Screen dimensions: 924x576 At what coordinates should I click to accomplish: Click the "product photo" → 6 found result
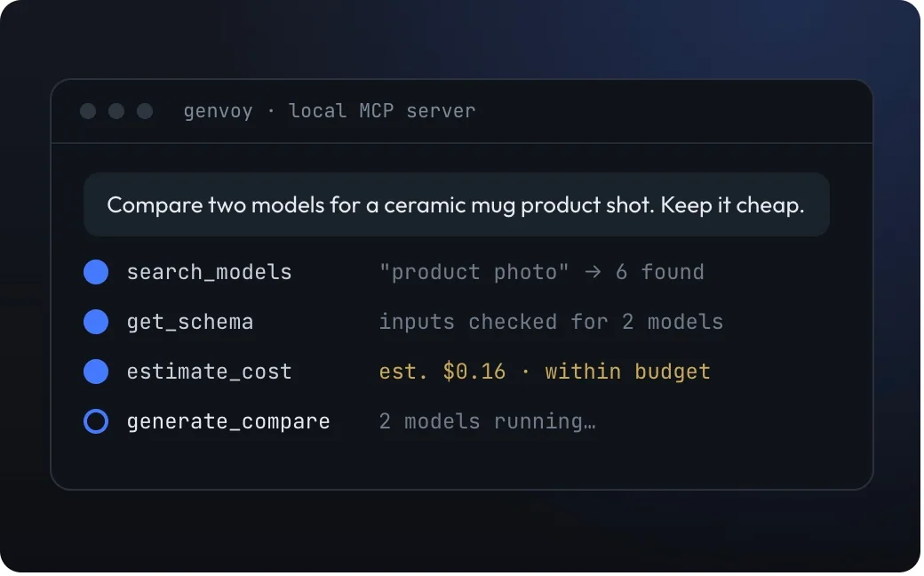(x=542, y=272)
